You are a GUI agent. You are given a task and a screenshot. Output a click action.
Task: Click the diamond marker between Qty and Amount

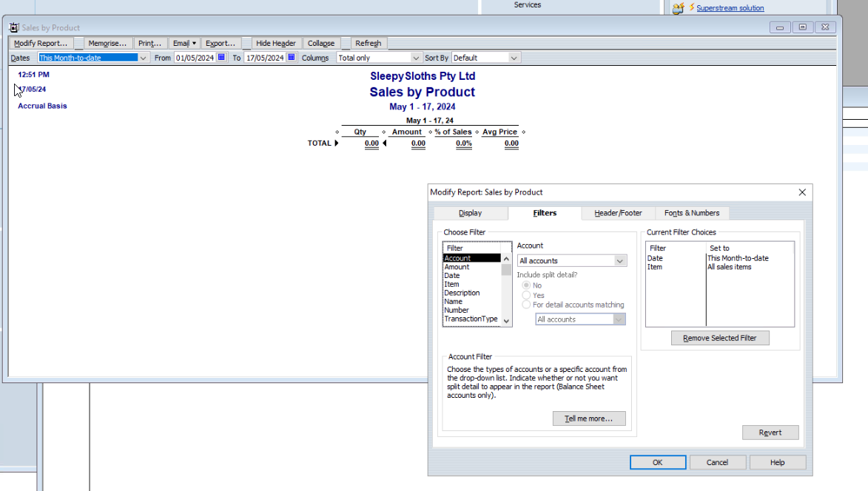383,132
